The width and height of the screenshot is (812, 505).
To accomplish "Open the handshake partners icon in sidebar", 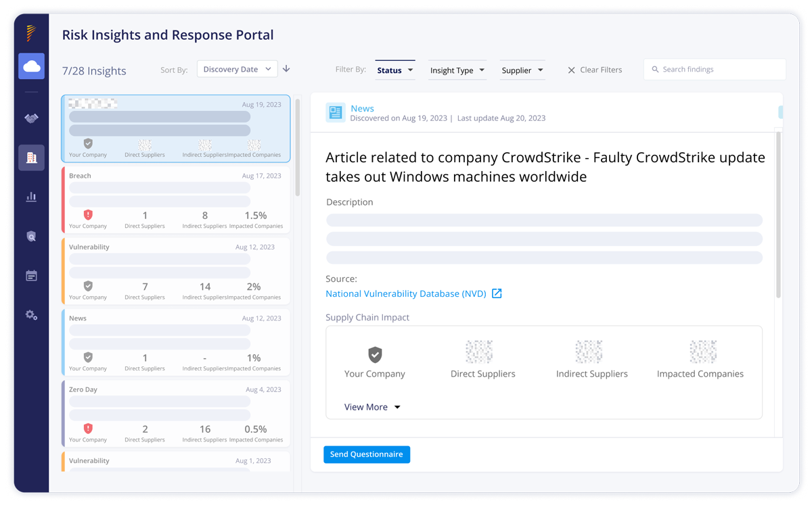I will point(31,118).
